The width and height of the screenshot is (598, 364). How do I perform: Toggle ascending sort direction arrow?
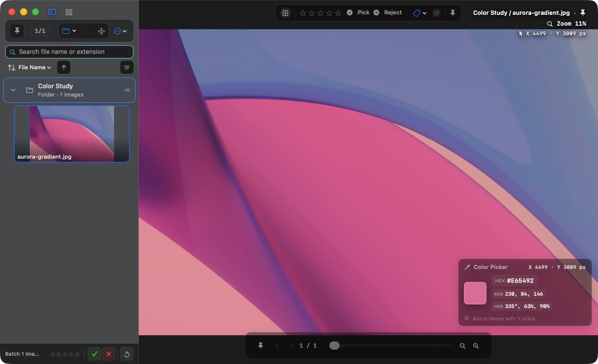[64, 67]
